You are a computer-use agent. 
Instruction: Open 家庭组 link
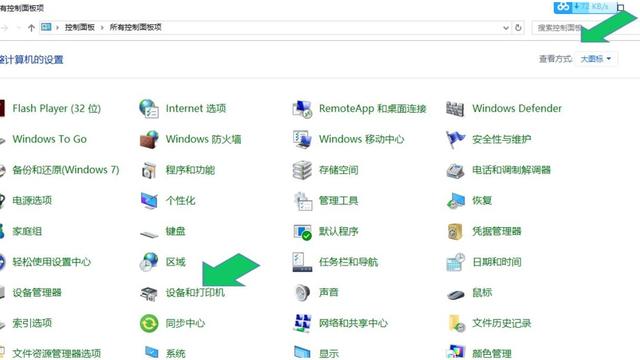point(27,231)
